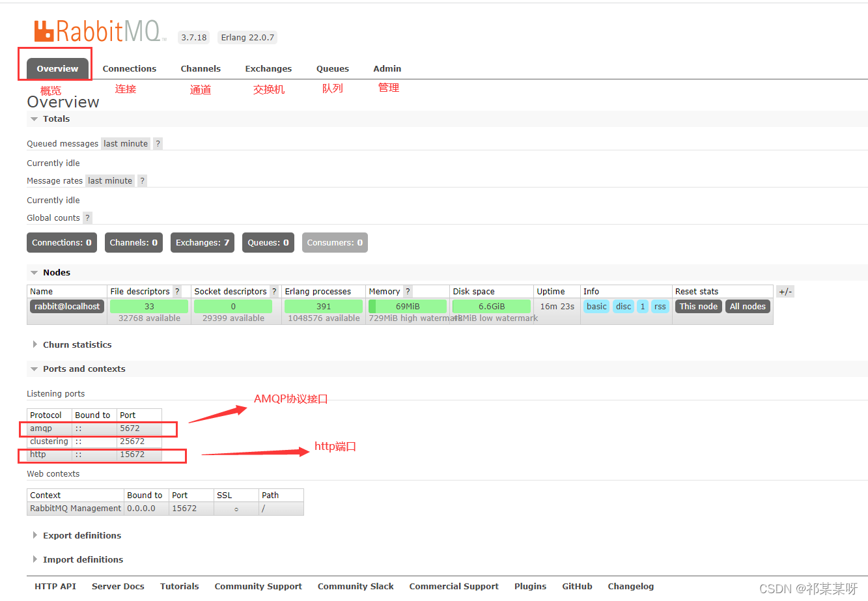Screen dimensions: 868x601
Task: Switch to the Overview tab
Action: (57, 68)
